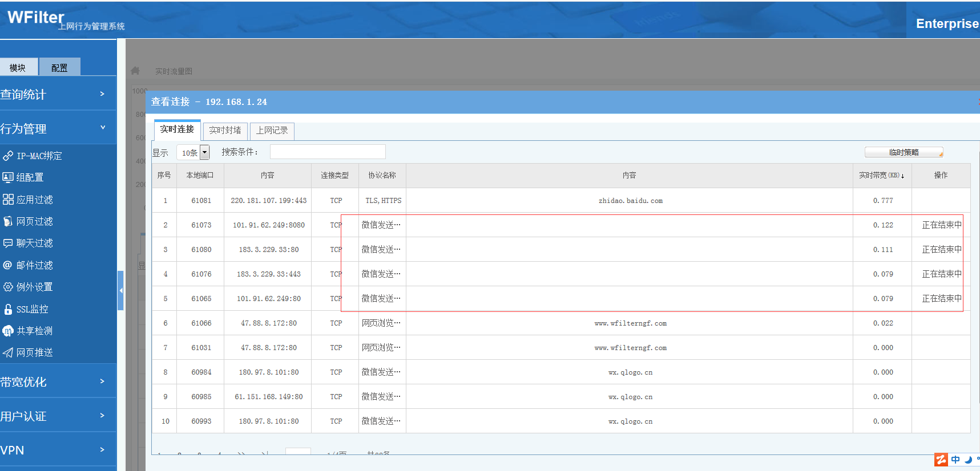Sort by 实时带宽(KB) column header
The width and height of the screenshot is (980, 471).
pyautogui.click(x=881, y=176)
